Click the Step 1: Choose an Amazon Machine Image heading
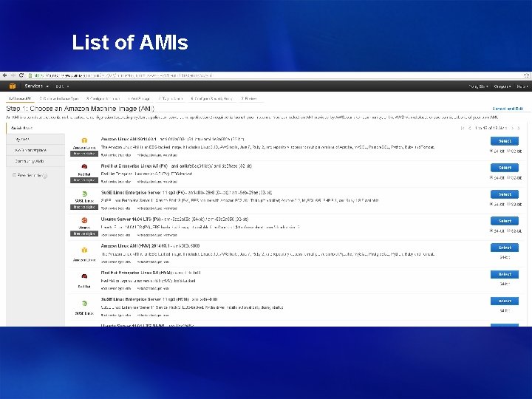This screenshot has width=532, height=399. (x=80, y=109)
